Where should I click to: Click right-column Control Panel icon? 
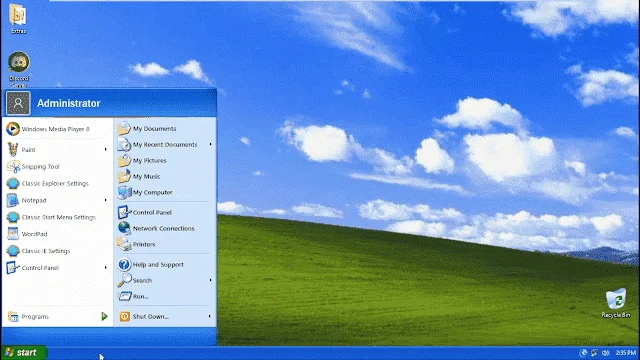pyautogui.click(x=124, y=212)
